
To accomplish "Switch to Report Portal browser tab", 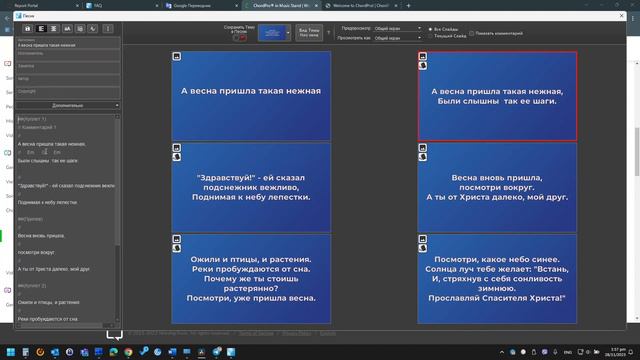I will [x=43, y=6].
